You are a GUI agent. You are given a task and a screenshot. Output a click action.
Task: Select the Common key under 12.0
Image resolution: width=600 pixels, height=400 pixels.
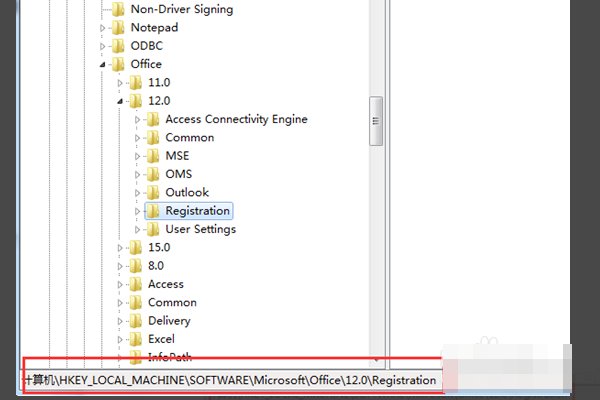click(189, 137)
